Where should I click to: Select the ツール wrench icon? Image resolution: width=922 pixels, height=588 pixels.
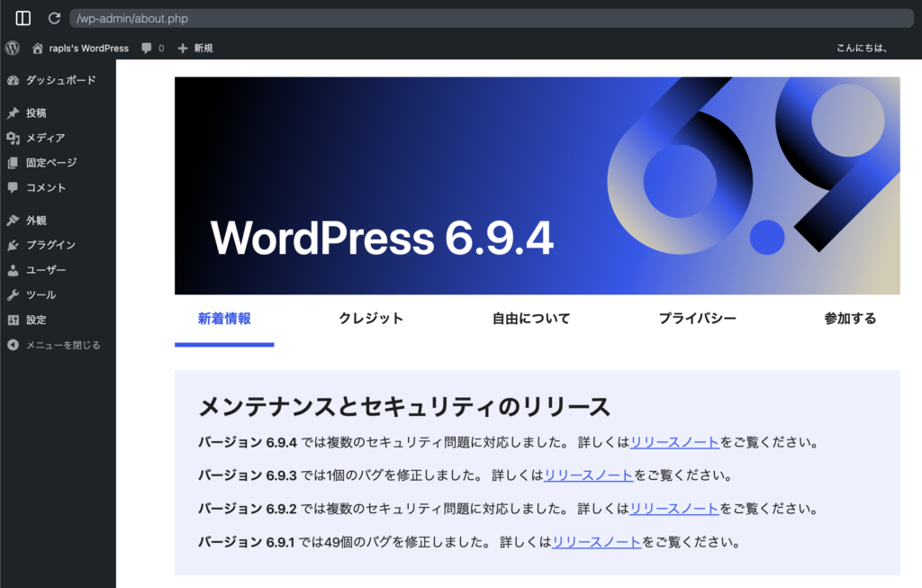point(13,294)
